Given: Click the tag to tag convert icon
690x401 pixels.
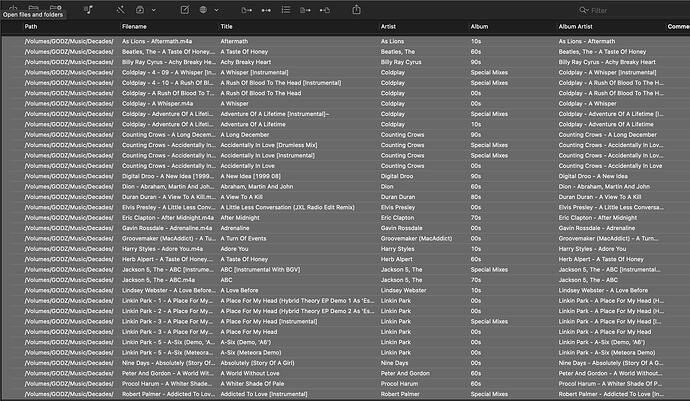Looking at the screenshot, I should pos(266,10).
